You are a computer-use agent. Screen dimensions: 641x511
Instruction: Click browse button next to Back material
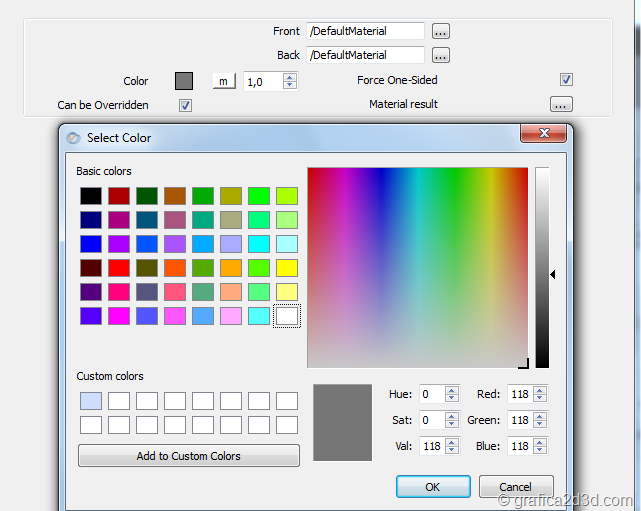point(440,55)
